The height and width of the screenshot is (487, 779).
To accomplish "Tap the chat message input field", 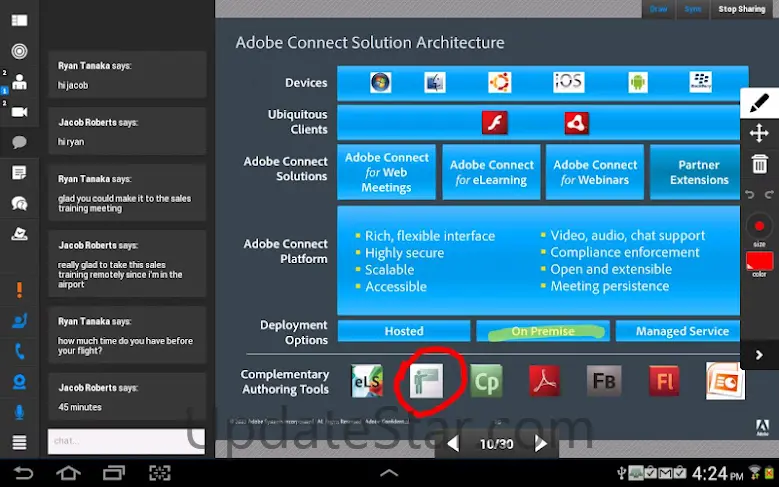I will tap(115, 441).
